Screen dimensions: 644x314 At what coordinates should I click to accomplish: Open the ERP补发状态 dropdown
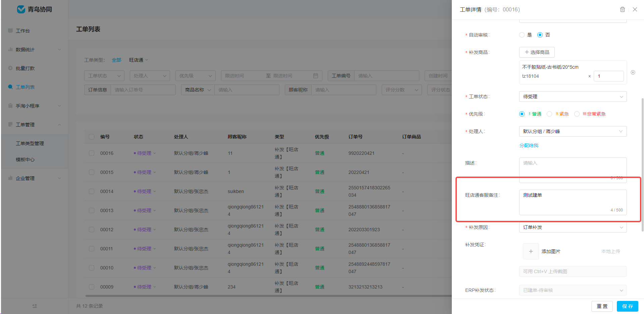coord(573,290)
